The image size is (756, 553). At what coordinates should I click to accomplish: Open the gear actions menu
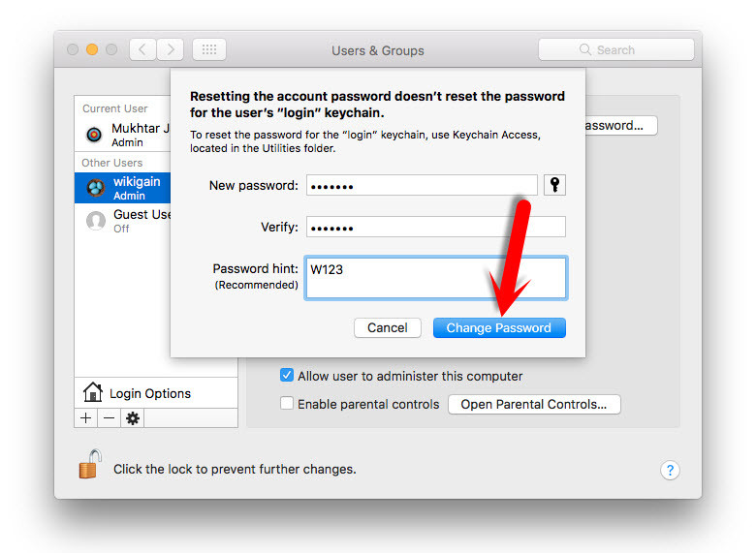point(133,418)
